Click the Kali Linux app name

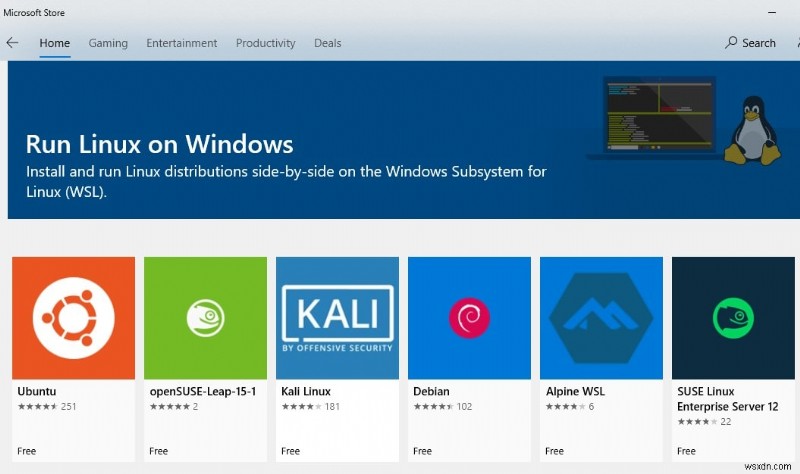pos(306,391)
